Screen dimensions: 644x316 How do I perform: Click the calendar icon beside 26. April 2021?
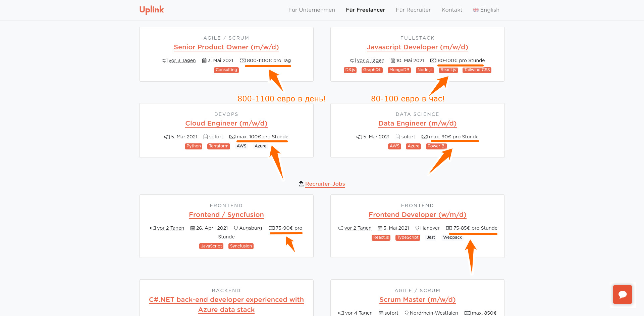[x=193, y=228]
